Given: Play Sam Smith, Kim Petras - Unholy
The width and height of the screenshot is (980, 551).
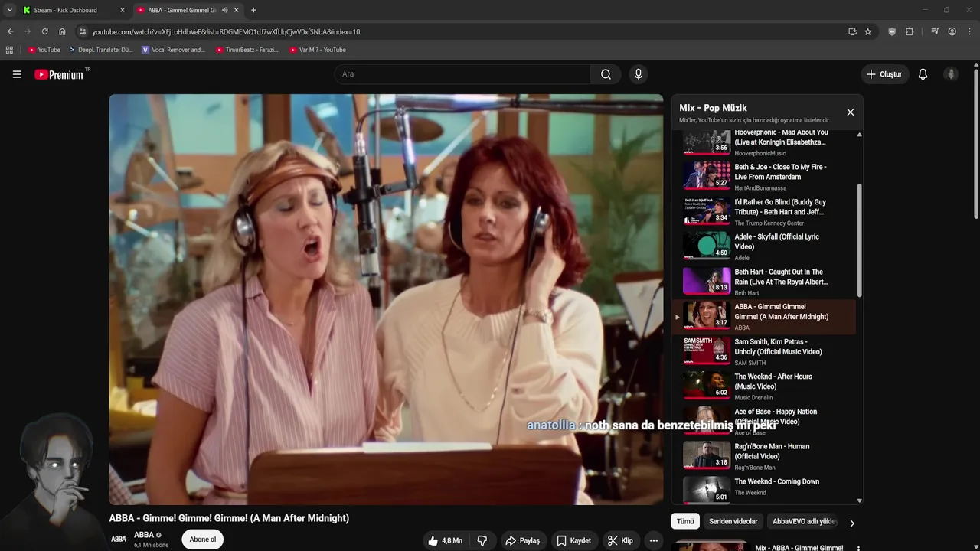Looking at the screenshot, I should 763,351.
